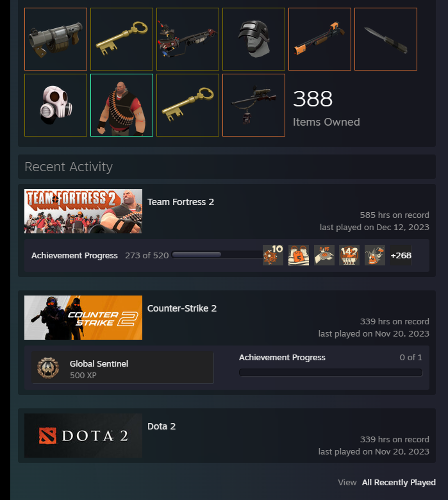Screen dimensions: 448x500
Task: Open the sniper rifle inventory item
Action: pyautogui.click(x=254, y=105)
